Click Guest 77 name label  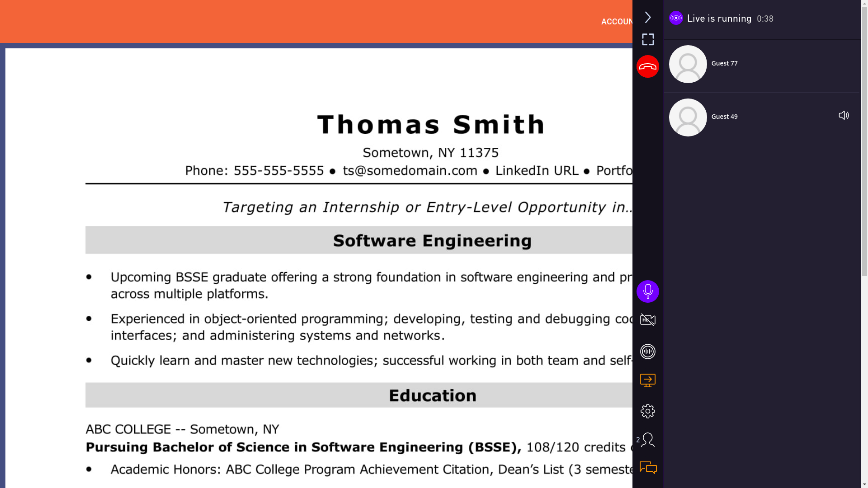coord(724,63)
